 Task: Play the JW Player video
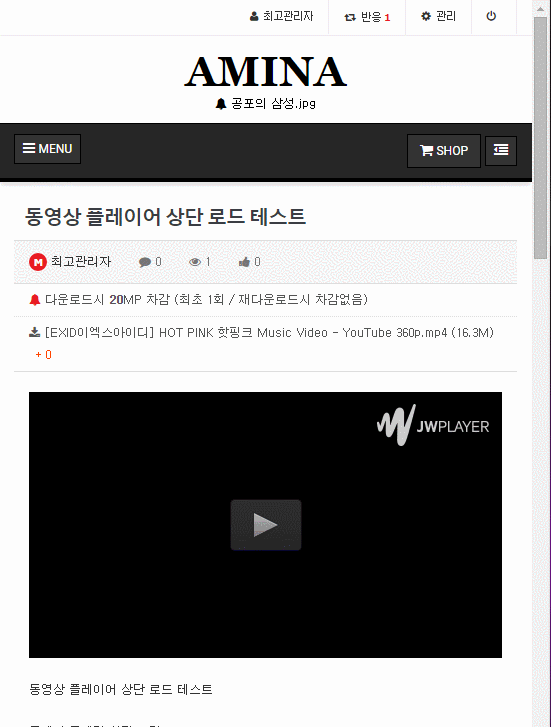266,525
